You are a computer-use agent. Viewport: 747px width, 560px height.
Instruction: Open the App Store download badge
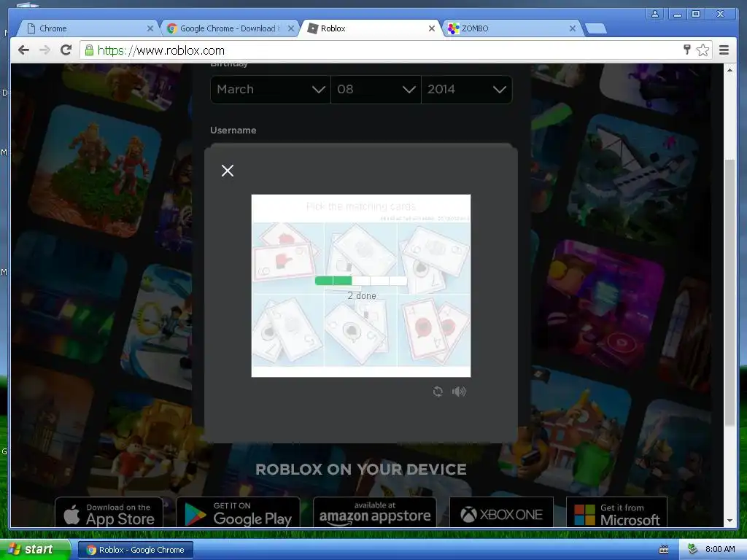(109, 513)
